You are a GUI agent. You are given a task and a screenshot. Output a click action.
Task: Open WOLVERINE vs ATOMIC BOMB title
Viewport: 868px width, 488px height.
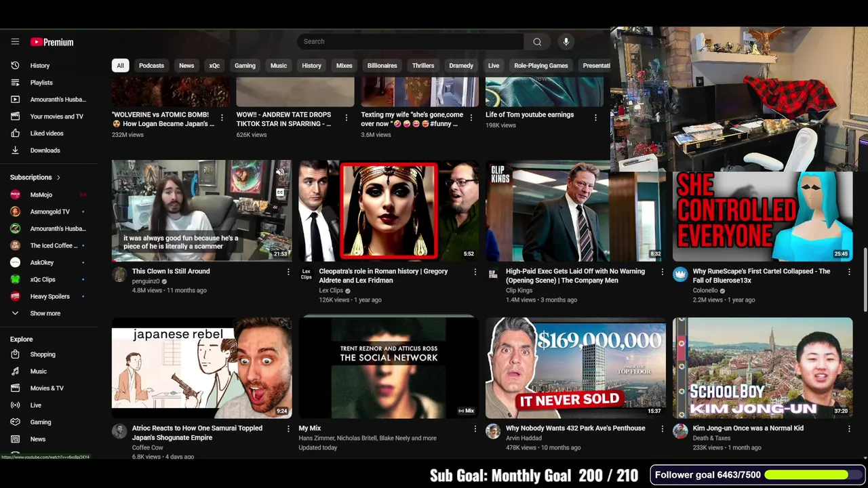pyautogui.click(x=163, y=119)
